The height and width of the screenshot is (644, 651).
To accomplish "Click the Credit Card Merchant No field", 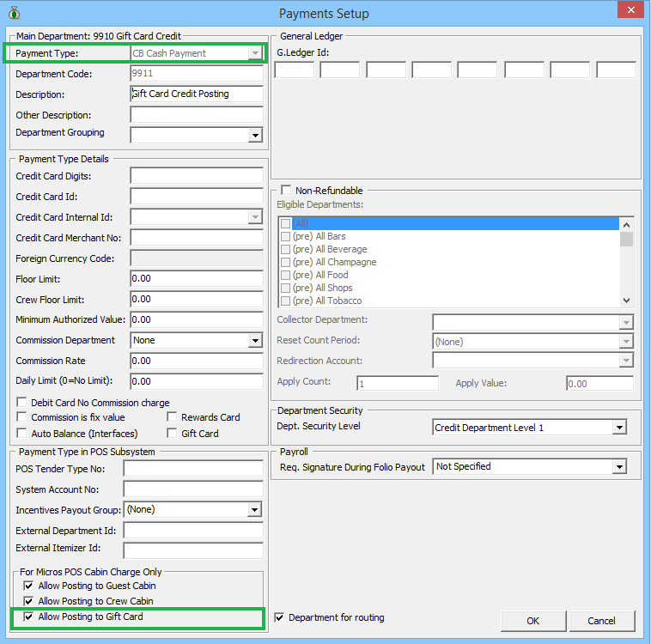I will pyautogui.click(x=197, y=238).
